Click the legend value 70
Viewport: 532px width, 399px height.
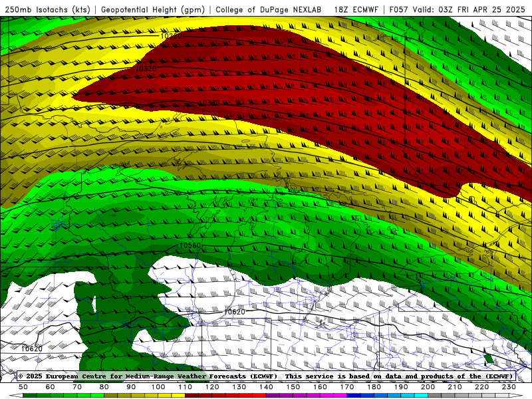click(77, 387)
